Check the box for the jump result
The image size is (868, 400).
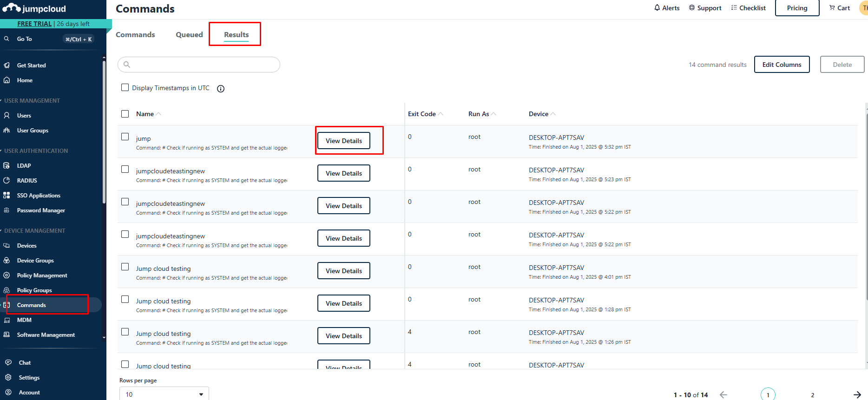[125, 137]
